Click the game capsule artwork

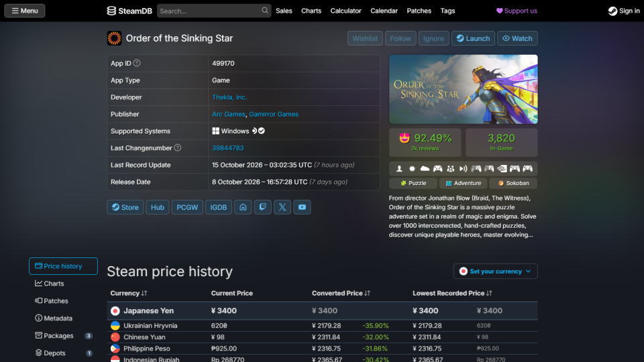(464, 89)
